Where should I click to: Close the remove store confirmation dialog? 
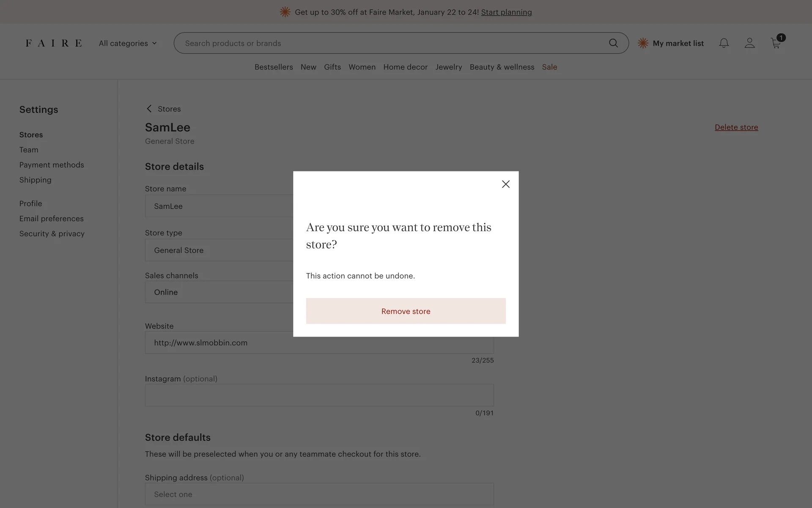(x=505, y=184)
